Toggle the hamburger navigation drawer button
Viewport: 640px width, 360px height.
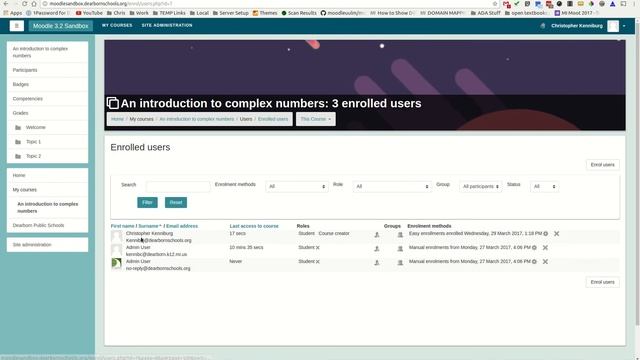(x=17, y=26)
